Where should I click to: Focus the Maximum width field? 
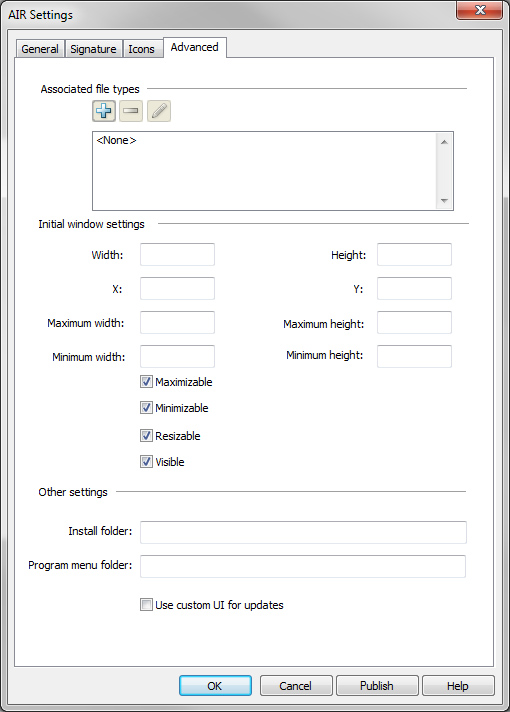point(177,322)
